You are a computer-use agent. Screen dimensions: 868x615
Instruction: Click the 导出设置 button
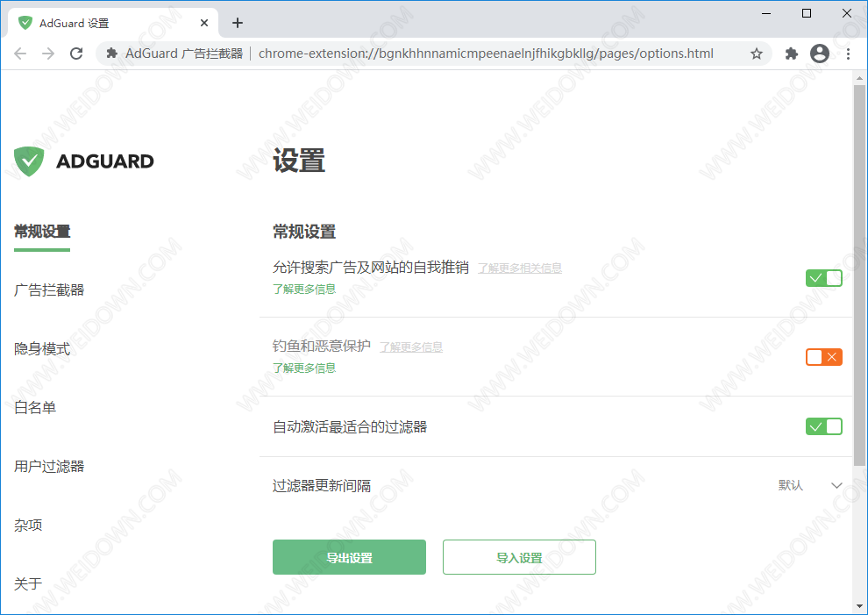pos(349,557)
